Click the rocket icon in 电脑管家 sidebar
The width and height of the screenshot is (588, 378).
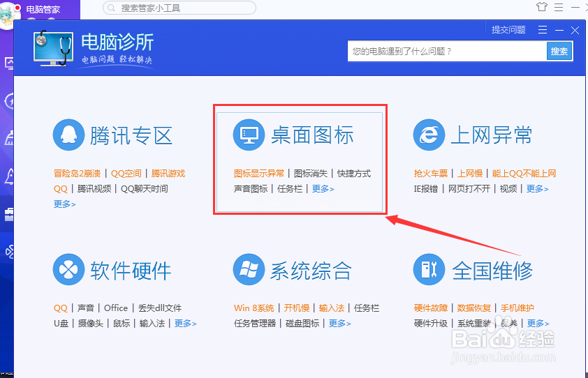point(9,176)
